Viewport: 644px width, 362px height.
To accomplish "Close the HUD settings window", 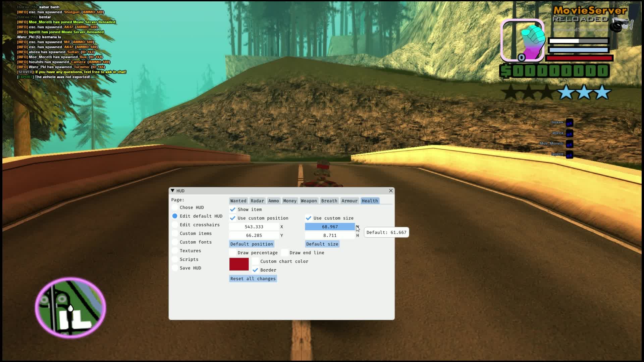I will pos(391,191).
